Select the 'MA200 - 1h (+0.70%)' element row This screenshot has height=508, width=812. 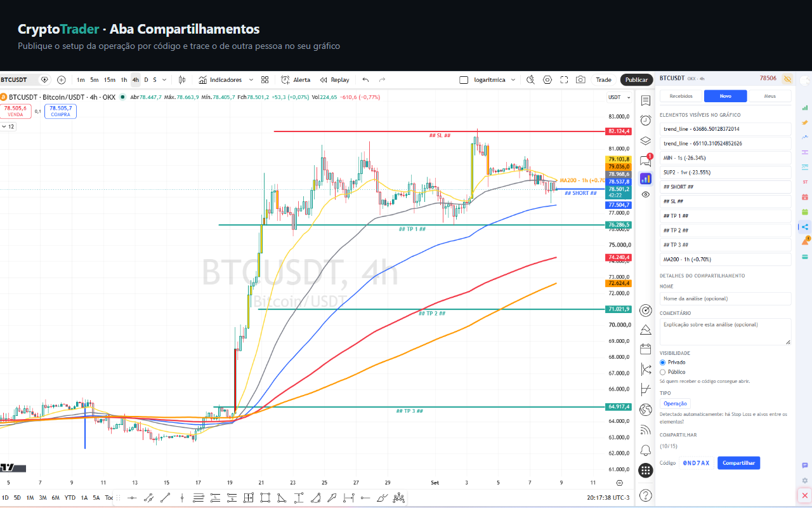tap(726, 259)
